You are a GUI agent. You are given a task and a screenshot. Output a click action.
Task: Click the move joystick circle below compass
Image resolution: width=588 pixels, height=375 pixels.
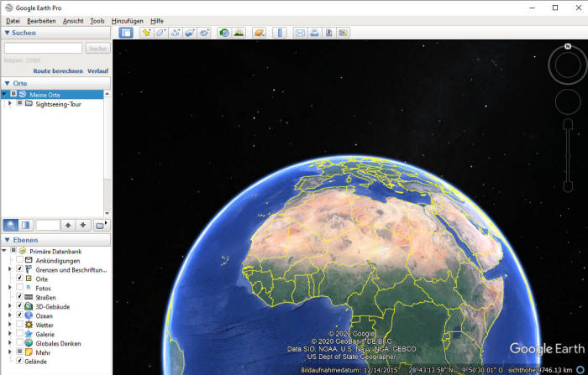(568, 102)
